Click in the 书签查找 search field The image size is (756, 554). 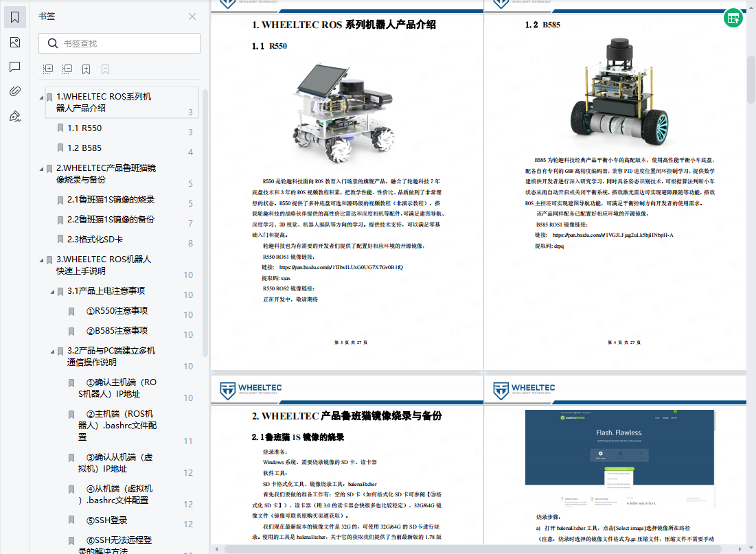[x=127, y=44]
